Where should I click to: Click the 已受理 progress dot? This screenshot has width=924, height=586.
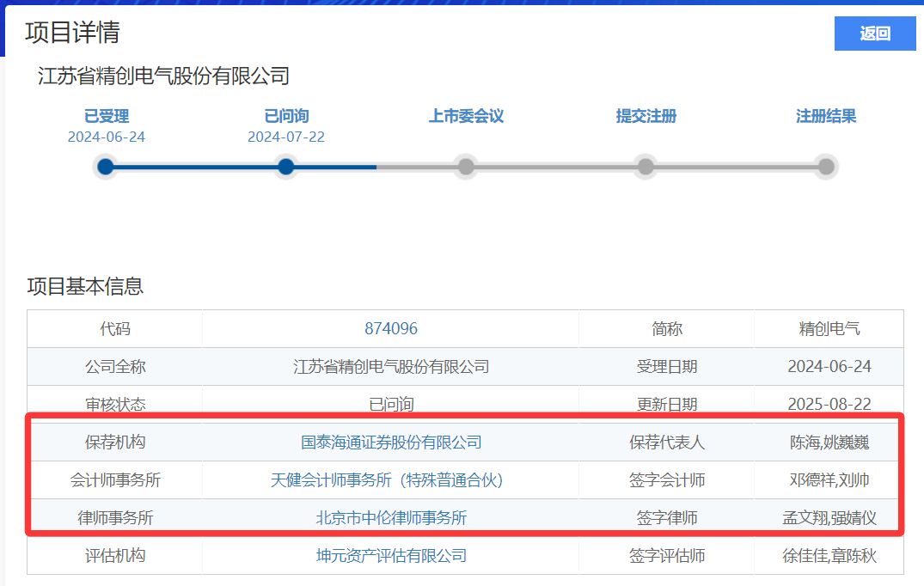tap(106, 167)
